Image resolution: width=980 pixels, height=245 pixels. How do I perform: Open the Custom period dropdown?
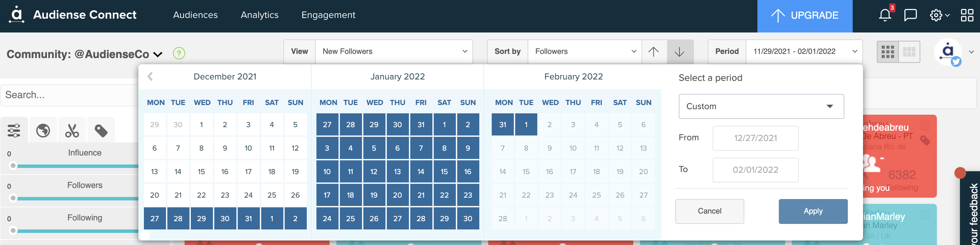[761, 106]
